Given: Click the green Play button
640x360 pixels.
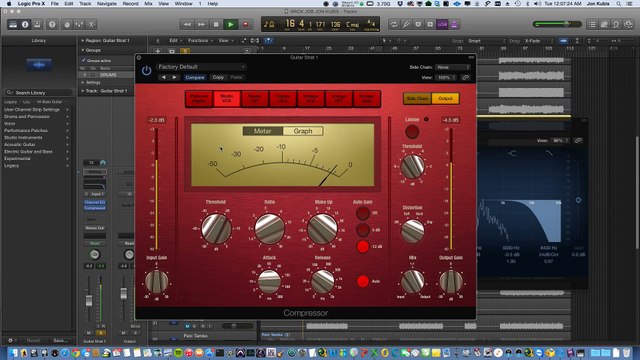Looking at the screenshot, I should click(231, 24).
